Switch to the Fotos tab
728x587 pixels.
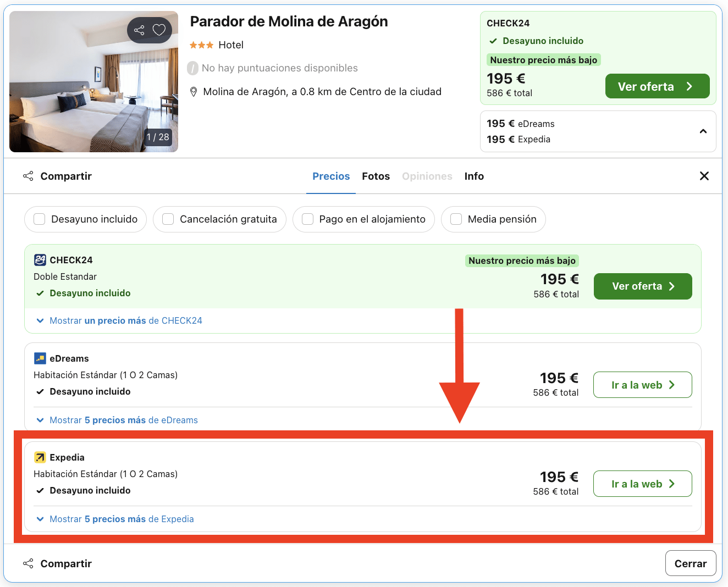coord(376,176)
